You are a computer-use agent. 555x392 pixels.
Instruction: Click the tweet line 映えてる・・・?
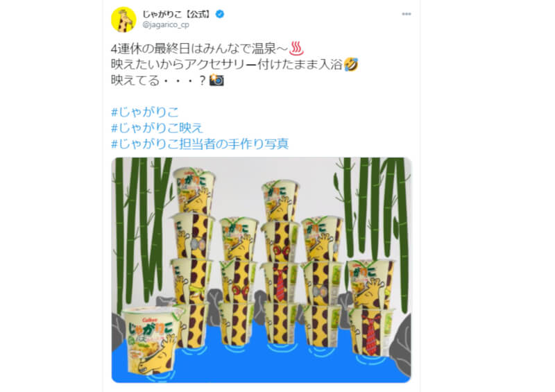(x=159, y=80)
